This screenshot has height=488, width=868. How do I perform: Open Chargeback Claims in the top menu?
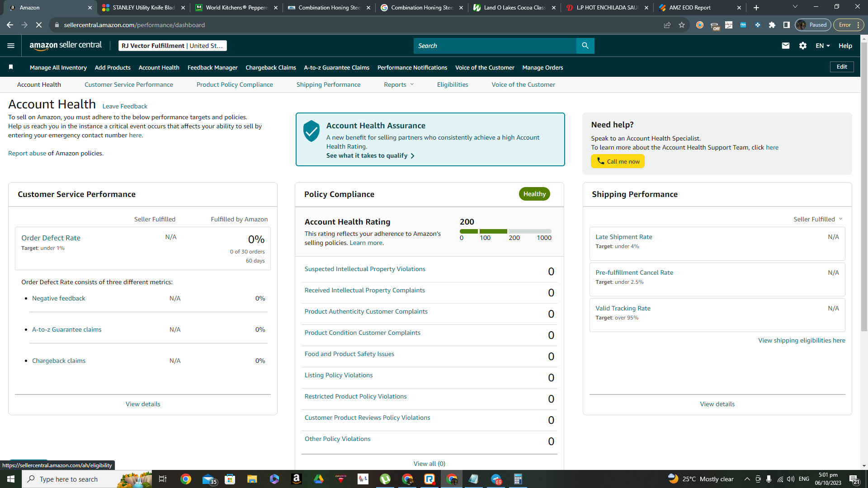click(271, 67)
